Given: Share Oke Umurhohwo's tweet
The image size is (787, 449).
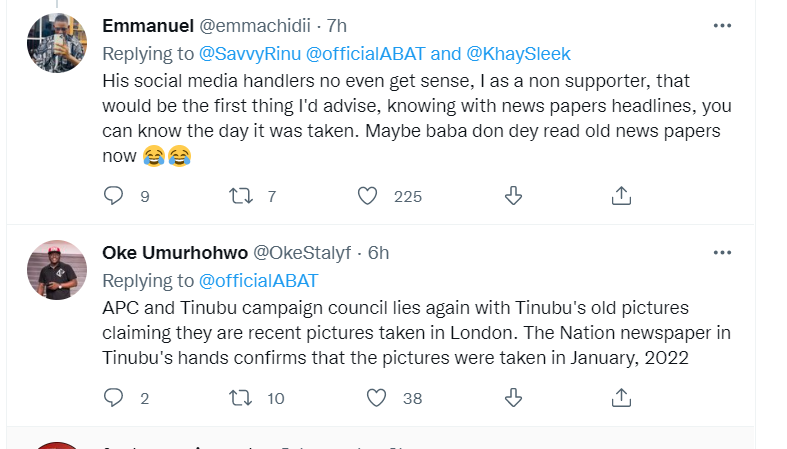Looking at the screenshot, I should pyautogui.click(x=620, y=398).
